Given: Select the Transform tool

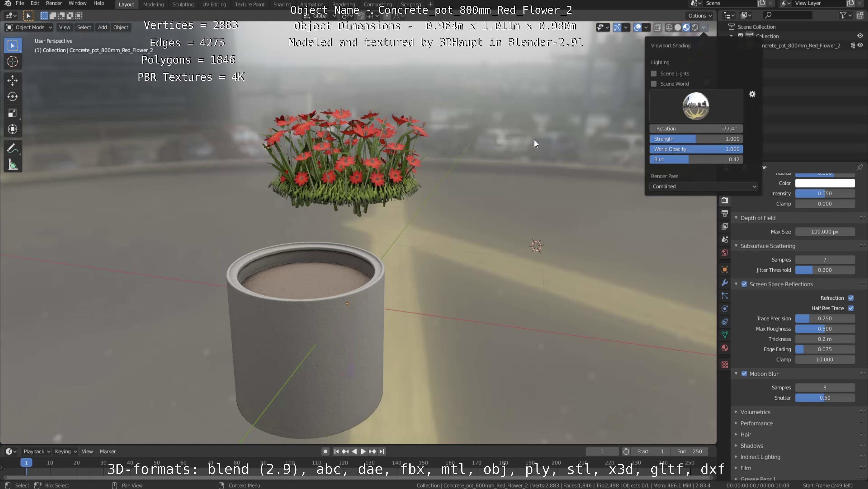Looking at the screenshot, I should (13, 129).
